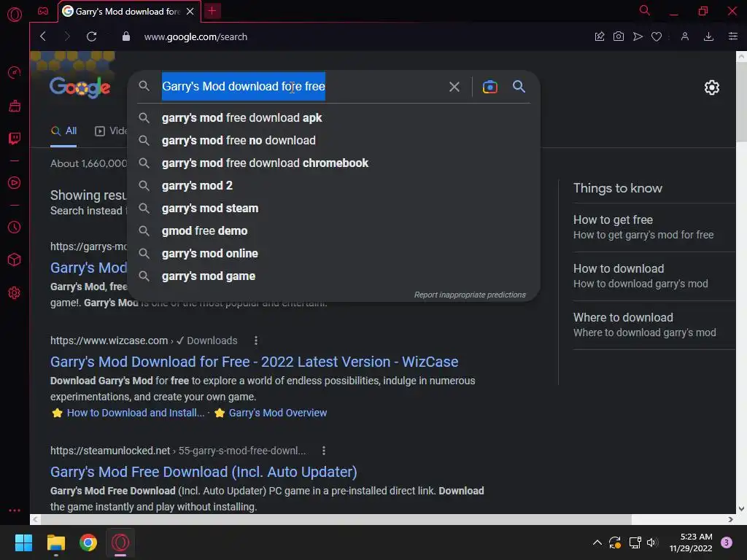Open How to Download and Install sitelink

(x=135, y=413)
